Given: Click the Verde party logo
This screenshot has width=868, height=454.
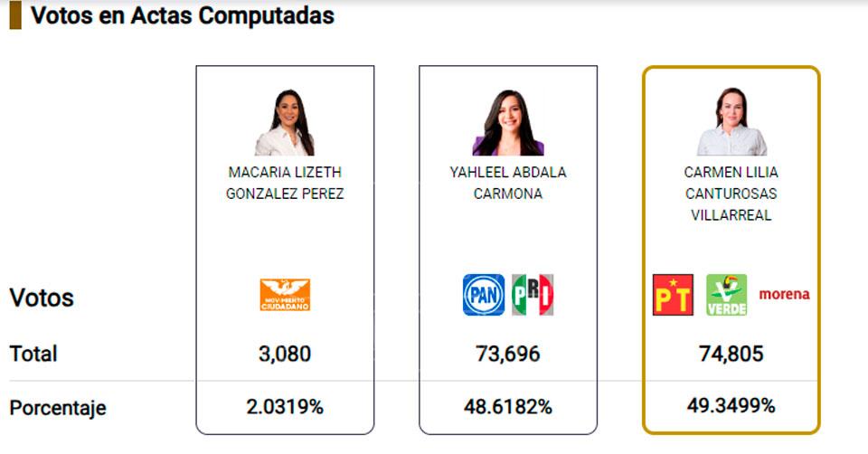Looking at the screenshot, I should (727, 295).
